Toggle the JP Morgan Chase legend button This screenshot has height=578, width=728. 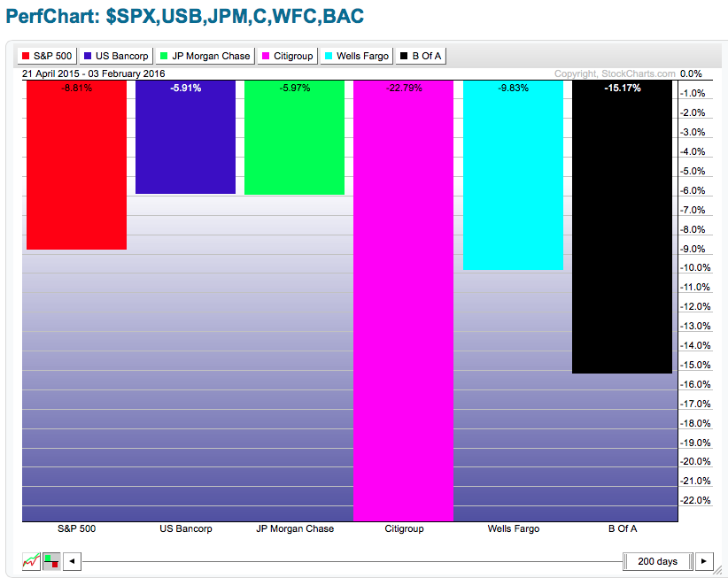pos(205,56)
